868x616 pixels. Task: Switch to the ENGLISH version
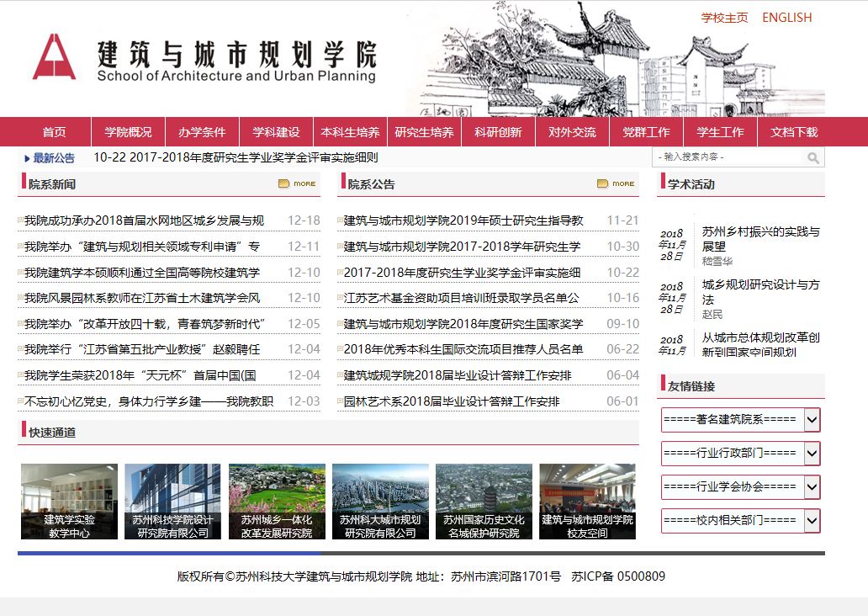[786, 18]
